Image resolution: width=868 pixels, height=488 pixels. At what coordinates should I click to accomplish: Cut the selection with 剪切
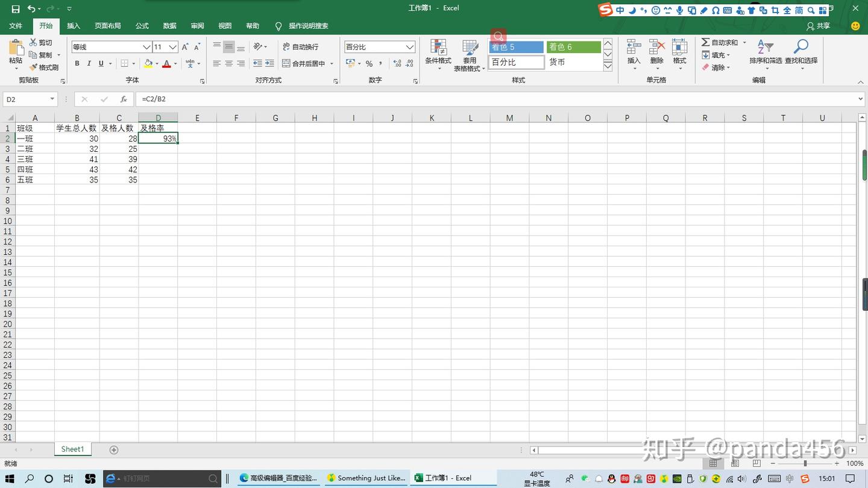pos(41,43)
